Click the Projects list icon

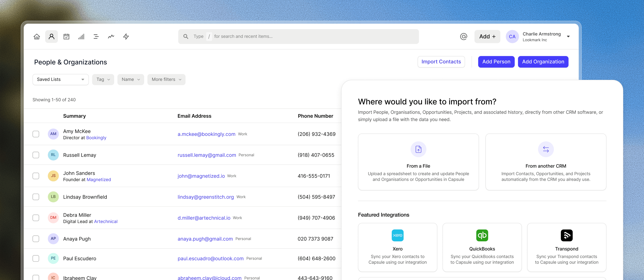(x=96, y=37)
